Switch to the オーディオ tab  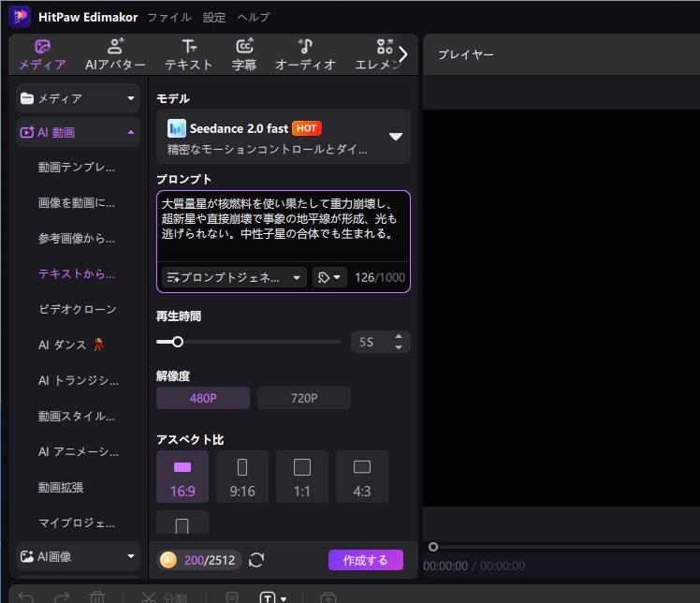(x=305, y=54)
